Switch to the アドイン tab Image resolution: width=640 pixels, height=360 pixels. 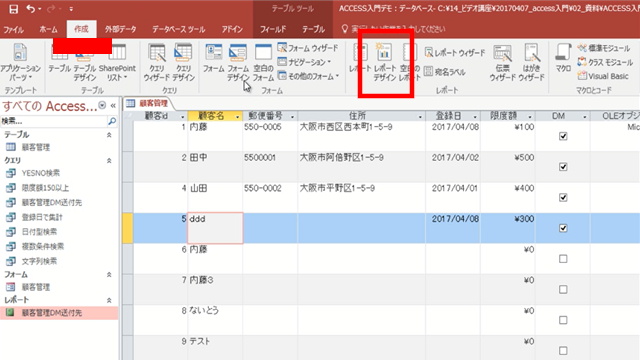(232, 29)
